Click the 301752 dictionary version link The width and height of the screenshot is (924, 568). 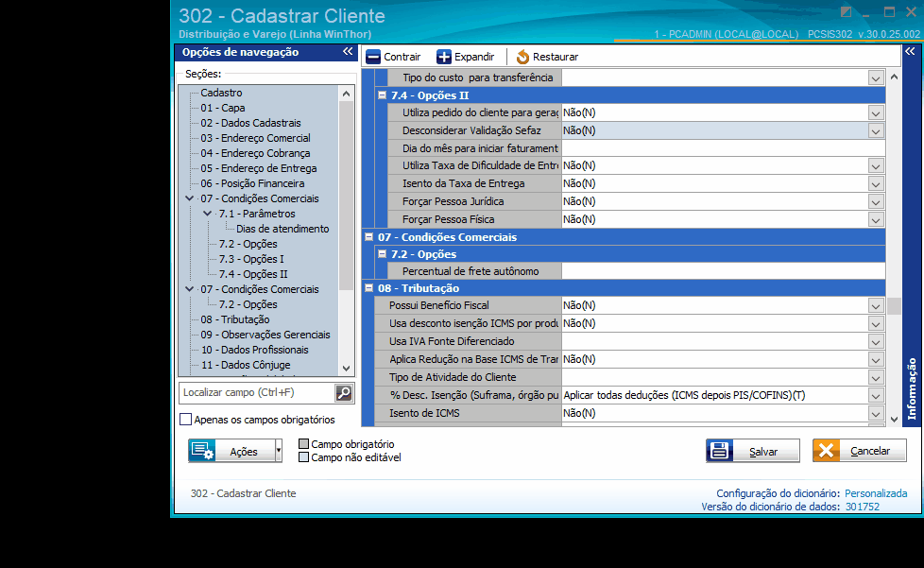point(863,507)
